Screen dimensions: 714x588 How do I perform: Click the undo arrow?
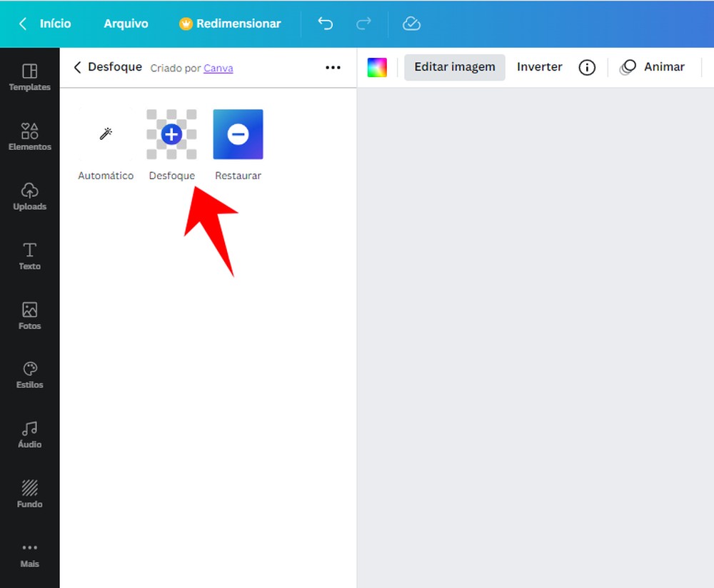(325, 24)
